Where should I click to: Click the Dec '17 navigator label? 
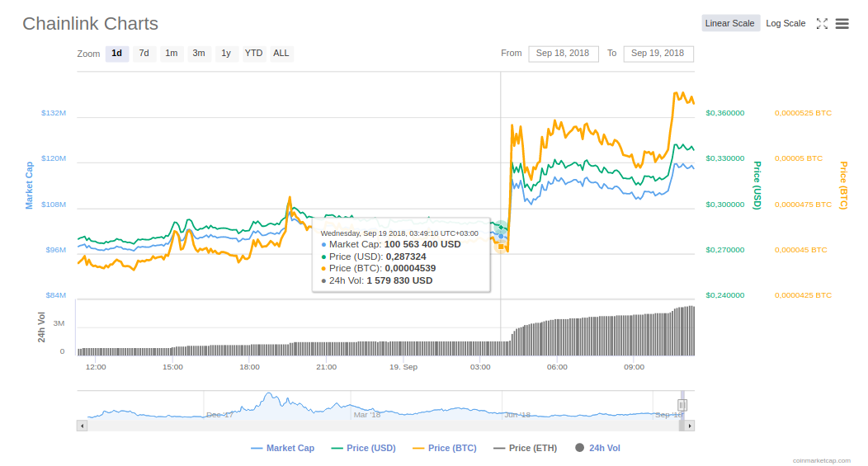click(219, 415)
